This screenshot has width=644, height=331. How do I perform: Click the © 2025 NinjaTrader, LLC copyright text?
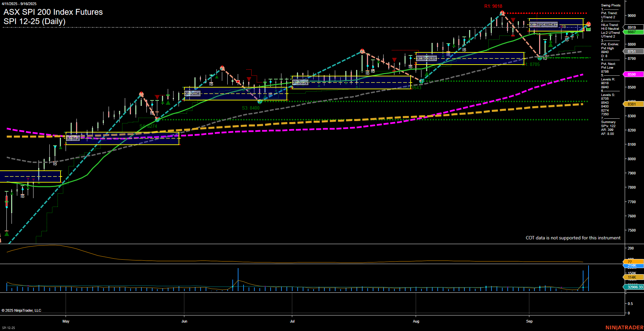click(22, 310)
